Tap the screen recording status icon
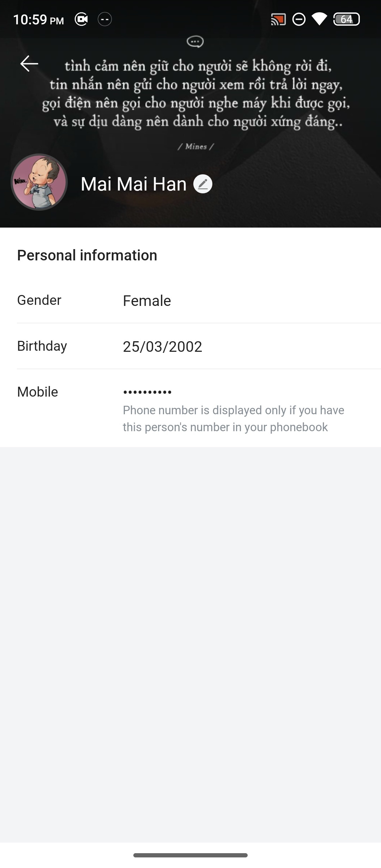 pyautogui.click(x=81, y=19)
